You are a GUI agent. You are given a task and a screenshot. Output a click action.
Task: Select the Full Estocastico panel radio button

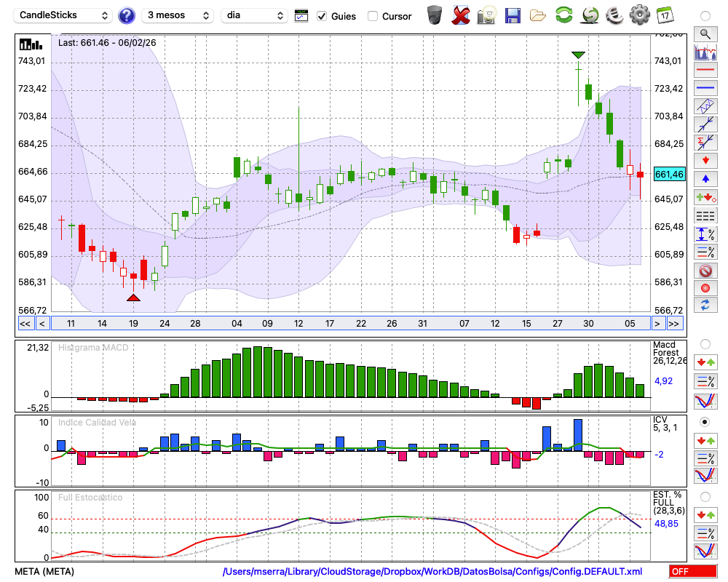pyautogui.click(x=705, y=497)
